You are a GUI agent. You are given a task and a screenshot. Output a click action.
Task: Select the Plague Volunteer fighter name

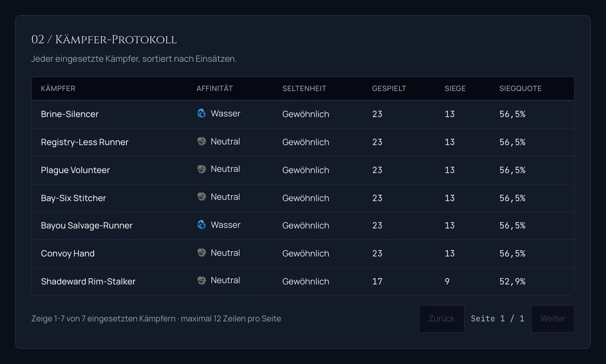point(75,170)
